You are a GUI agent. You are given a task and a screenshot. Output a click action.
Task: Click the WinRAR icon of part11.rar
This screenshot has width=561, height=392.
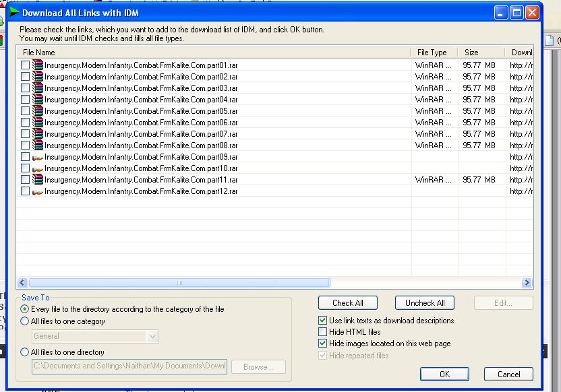(38, 179)
